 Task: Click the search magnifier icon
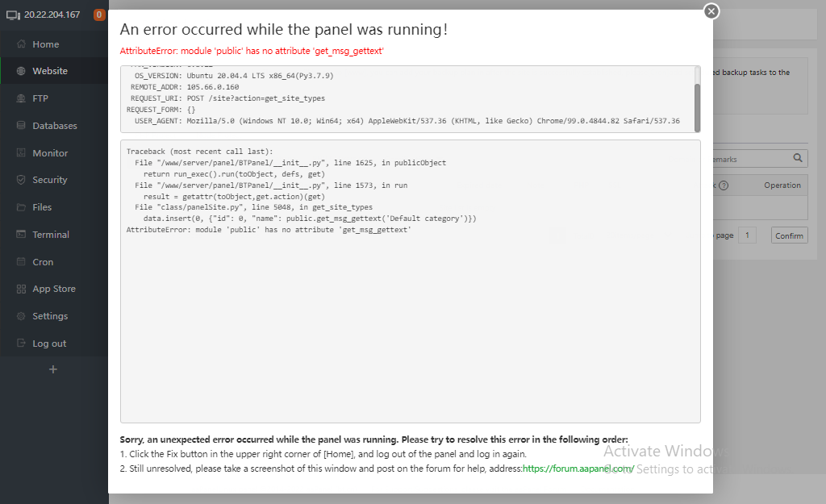tap(797, 159)
